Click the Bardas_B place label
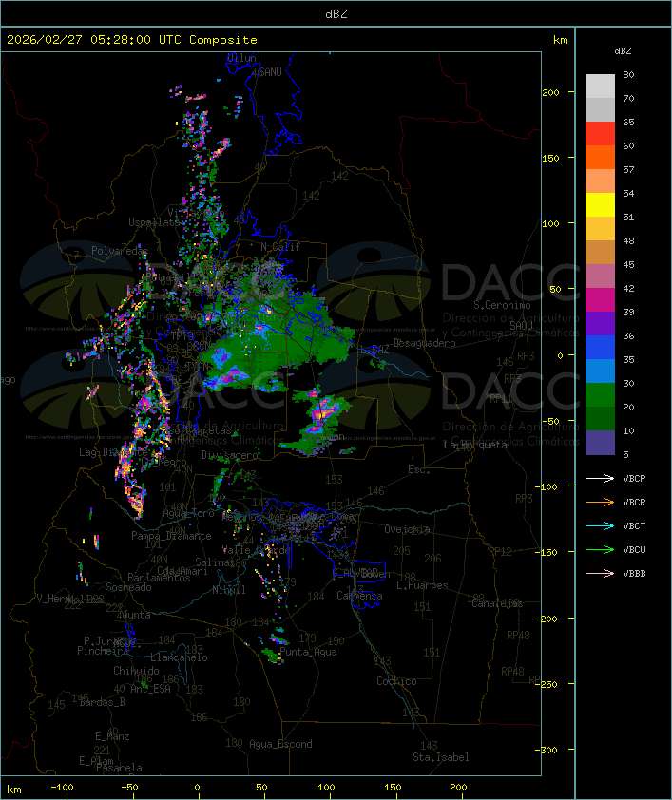 (x=102, y=702)
